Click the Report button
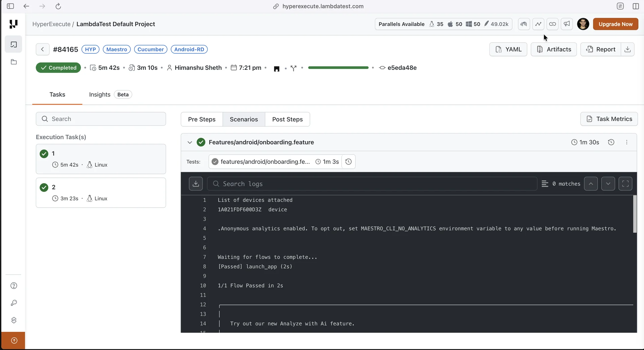 pyautogui.click(x=601, y=49)
